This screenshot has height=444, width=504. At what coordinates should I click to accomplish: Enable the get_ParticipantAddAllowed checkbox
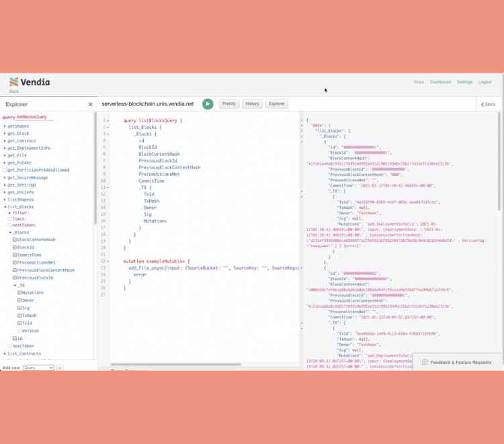pyautogui.click(x=5, y=170)
